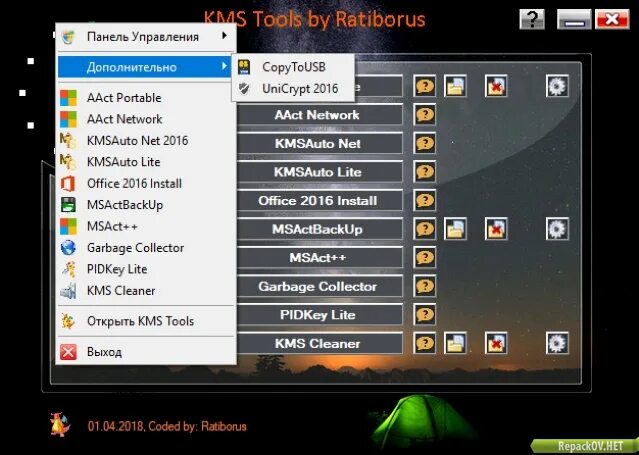Choose CopyToUSB from the submenu
This screenshot has width=639, height=455.
pos(293,67)
